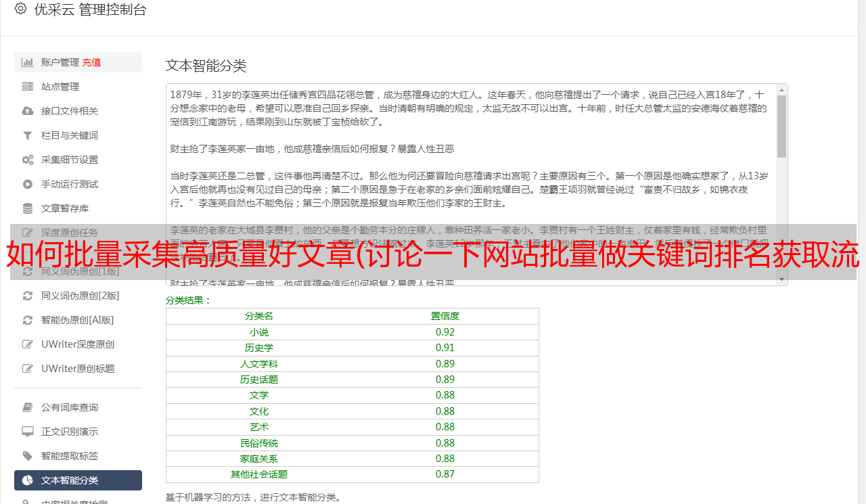Click the monitor icon for 正文识别演示

tap(28, 432)
